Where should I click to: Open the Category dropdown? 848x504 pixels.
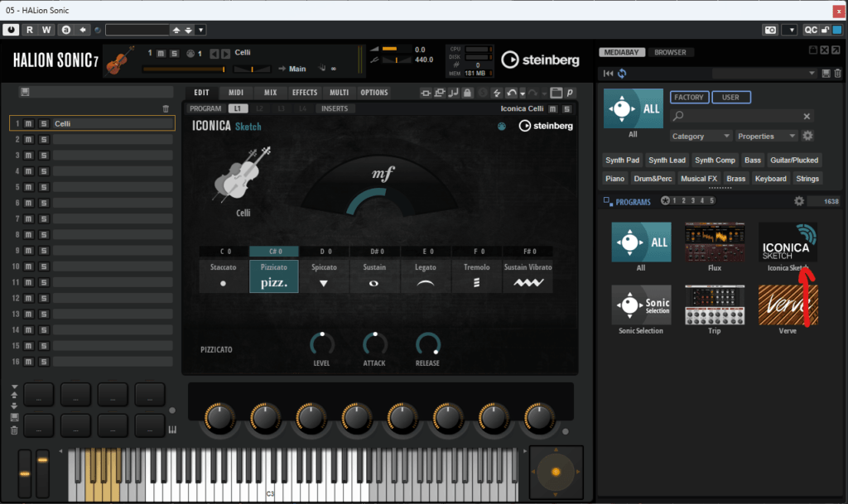[x=701, y=136]
